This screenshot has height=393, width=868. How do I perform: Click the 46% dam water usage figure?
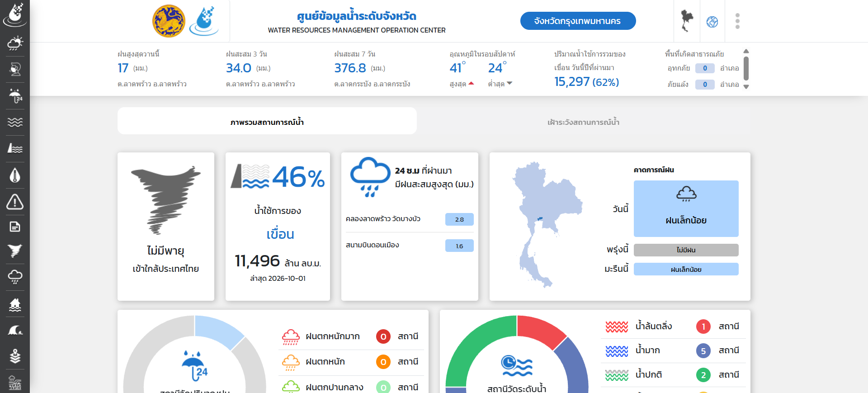click(x=298, y=177)
